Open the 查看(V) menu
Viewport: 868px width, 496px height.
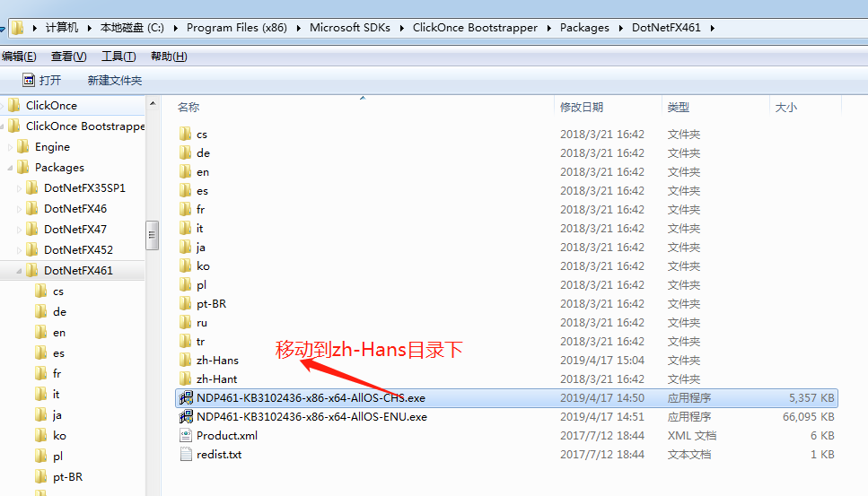click(x=69, y=57)
